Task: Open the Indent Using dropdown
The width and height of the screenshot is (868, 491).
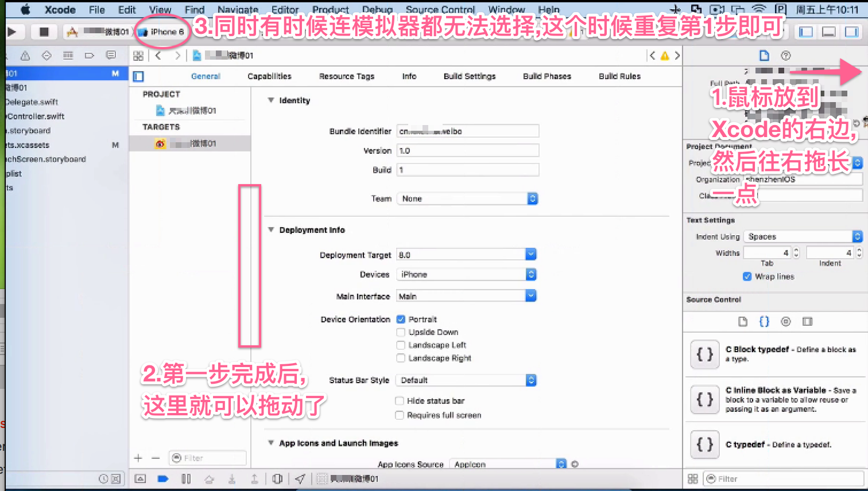Action: coord(803,236)
